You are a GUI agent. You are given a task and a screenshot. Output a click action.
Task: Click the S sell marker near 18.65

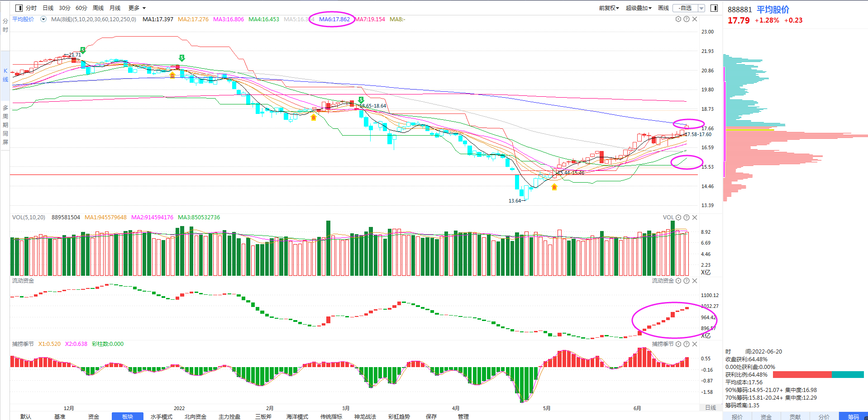pyautogui.click(x=361, y=100)
